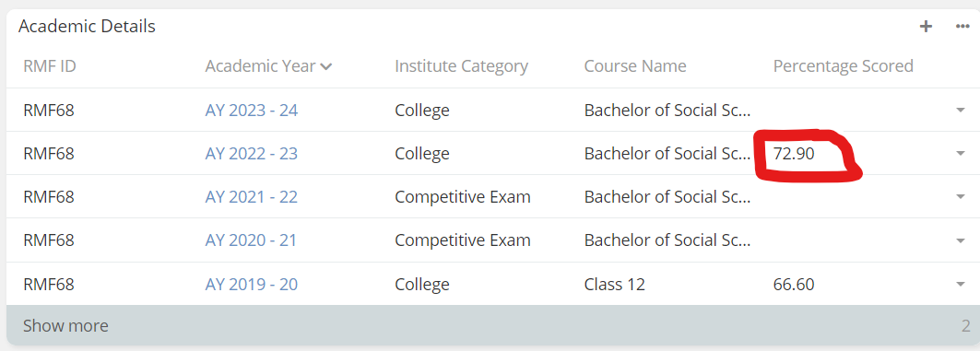Open the AY 2019 - 20 record
The width and height of the screenshot is (980, 351).
coord(252,285)
